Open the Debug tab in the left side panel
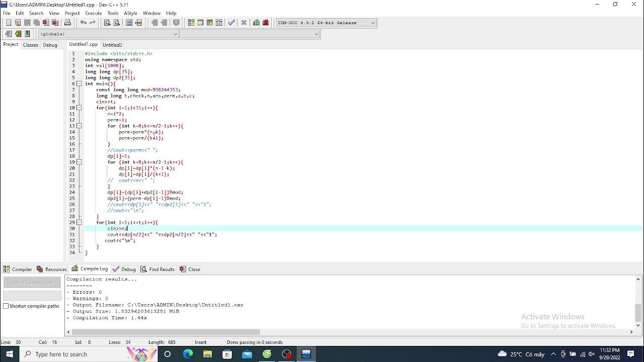This screenshot has height=362, width=644. point(50,45)
